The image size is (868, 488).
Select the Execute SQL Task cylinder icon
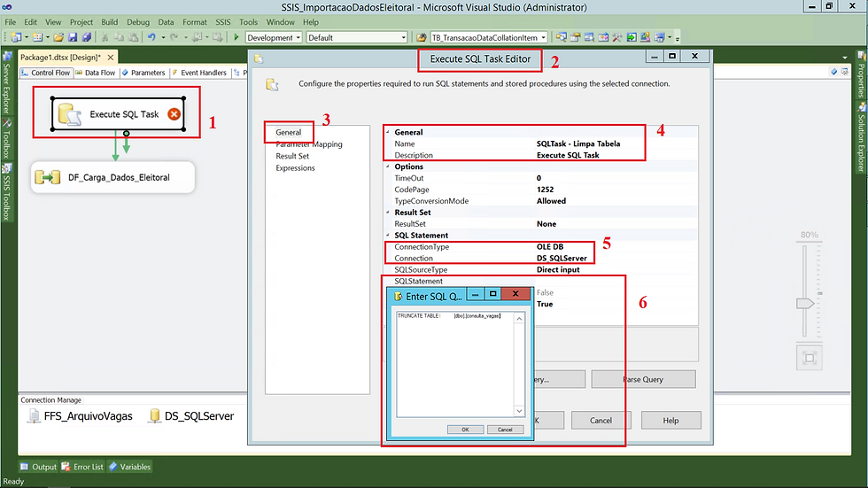70,114
